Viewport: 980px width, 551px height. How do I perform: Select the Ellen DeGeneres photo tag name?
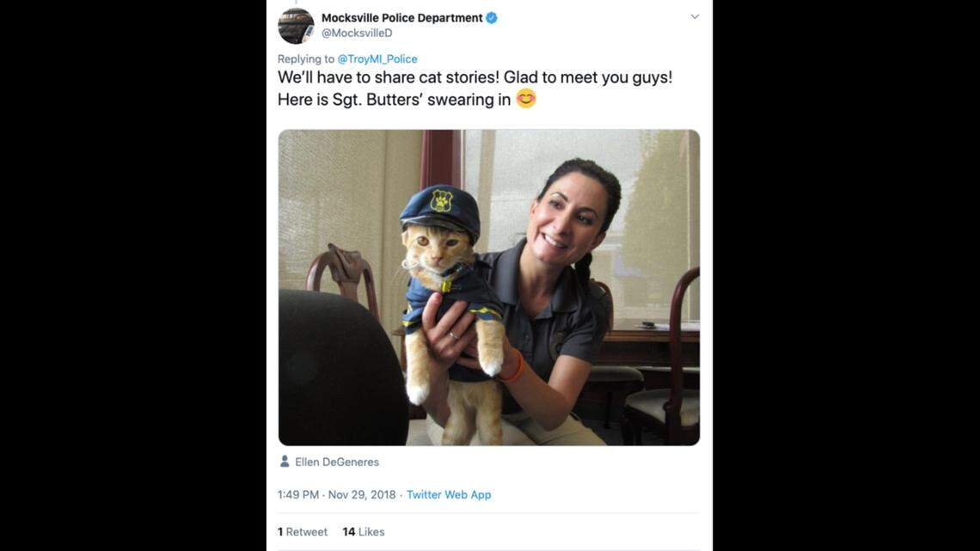pyautogui.click(x=337, y=462)
